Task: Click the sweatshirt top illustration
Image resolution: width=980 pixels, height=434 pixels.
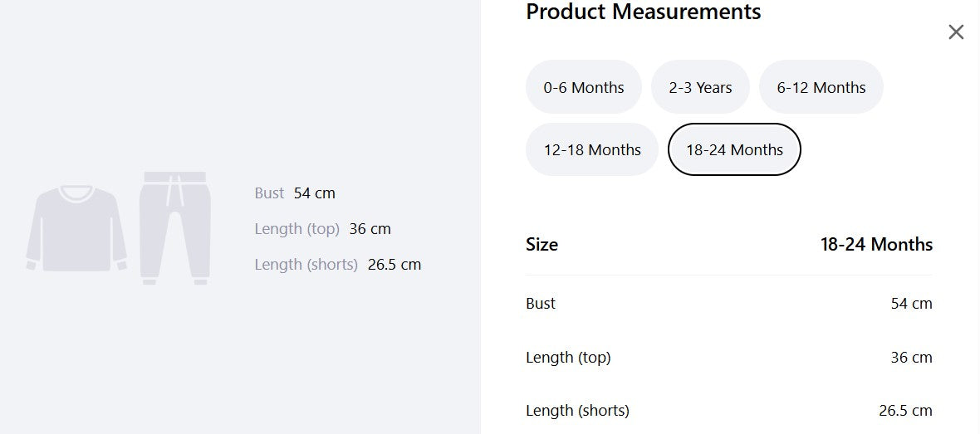Action: click(x=76, y=228)
